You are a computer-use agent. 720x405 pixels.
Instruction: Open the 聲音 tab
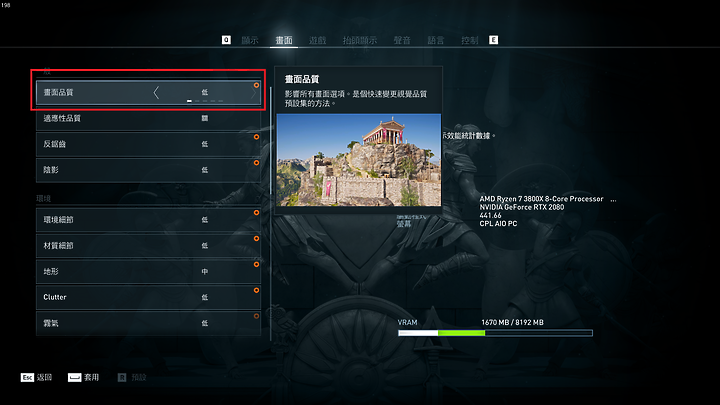402,40
